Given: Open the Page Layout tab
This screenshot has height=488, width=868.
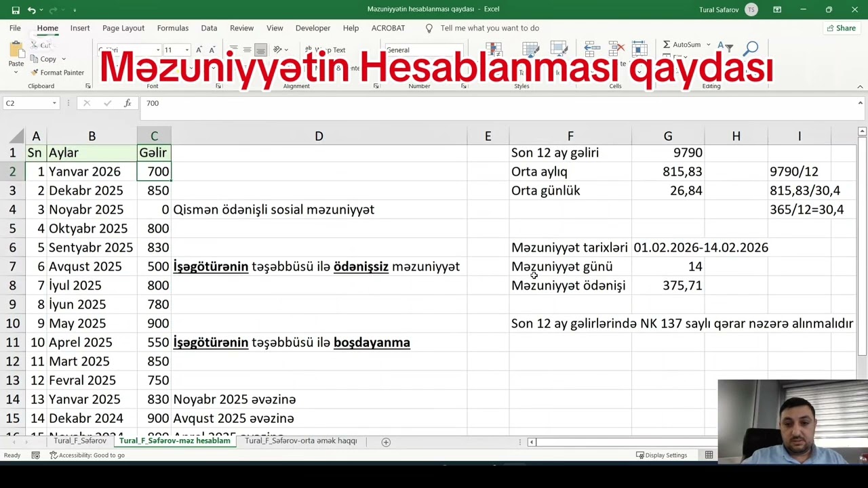Looking at the screenshot, I should click(123, 28).
